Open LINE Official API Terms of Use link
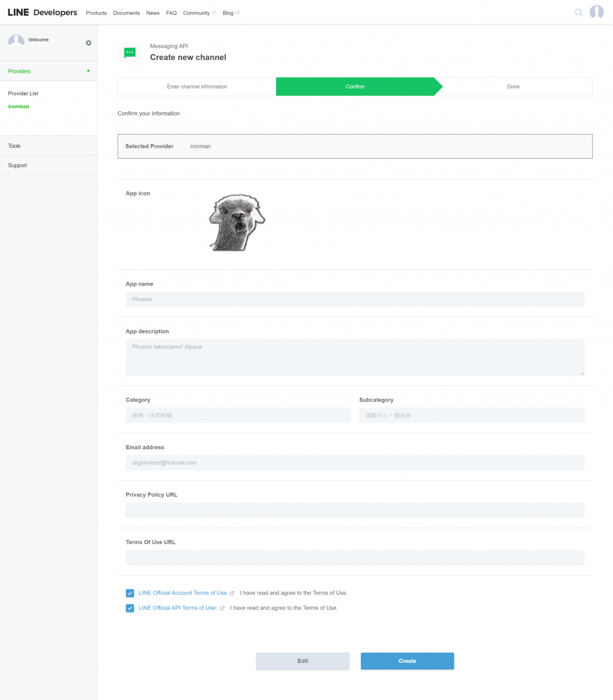The width and height of the screenshot is (613, 700). point(178,608)
